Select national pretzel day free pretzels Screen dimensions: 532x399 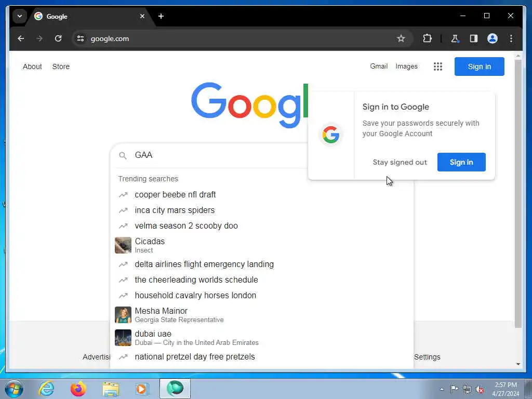coord(262,357)
